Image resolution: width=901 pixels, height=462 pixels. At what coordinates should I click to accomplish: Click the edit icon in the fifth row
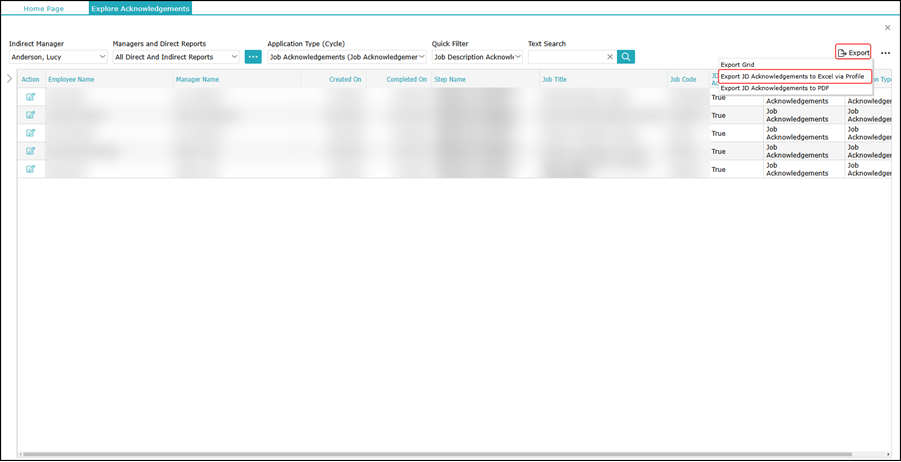click(x=30, y=169)
